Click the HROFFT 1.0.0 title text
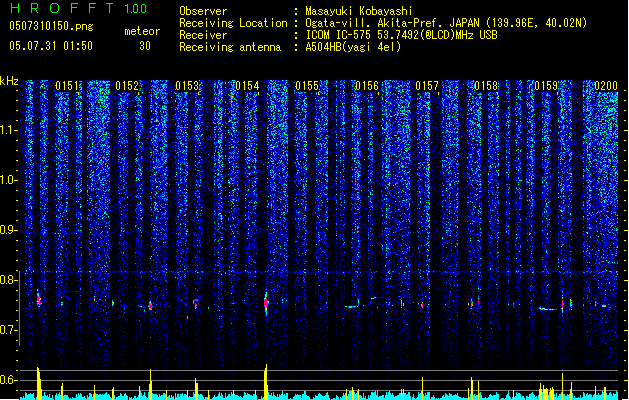629x400 pixels. click(78, 8)
